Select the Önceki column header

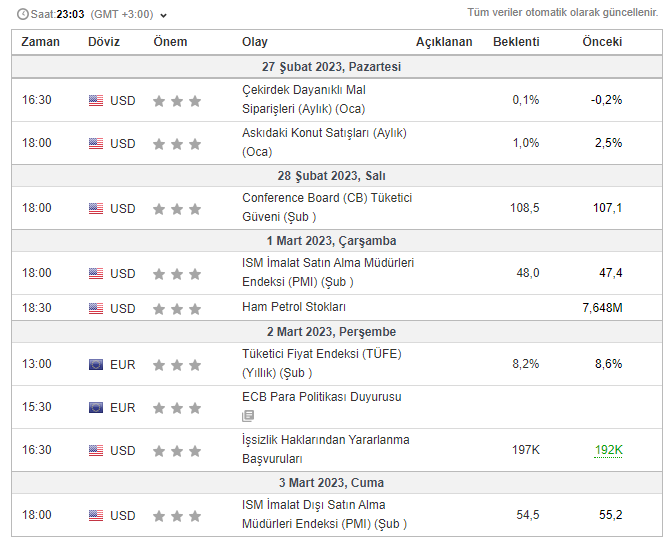coord(602,42)
